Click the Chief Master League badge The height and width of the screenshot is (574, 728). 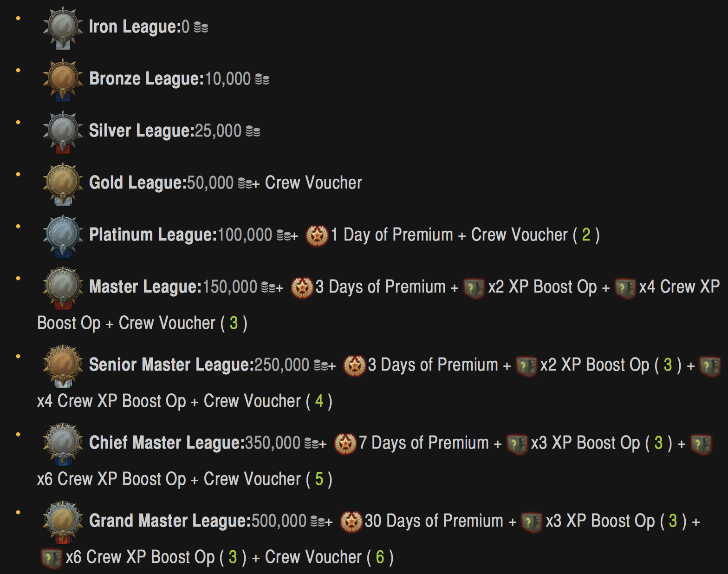tap(63, 444)
